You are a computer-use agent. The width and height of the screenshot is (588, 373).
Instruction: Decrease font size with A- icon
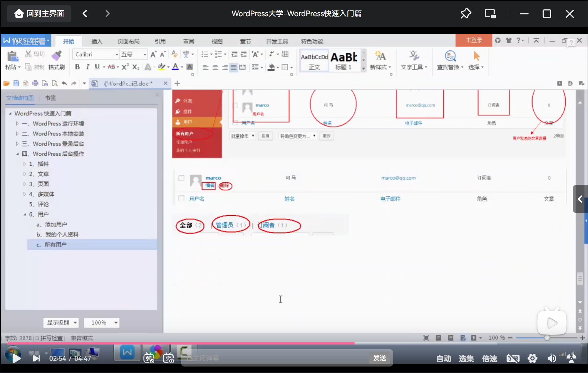click(x=163, y=54)
